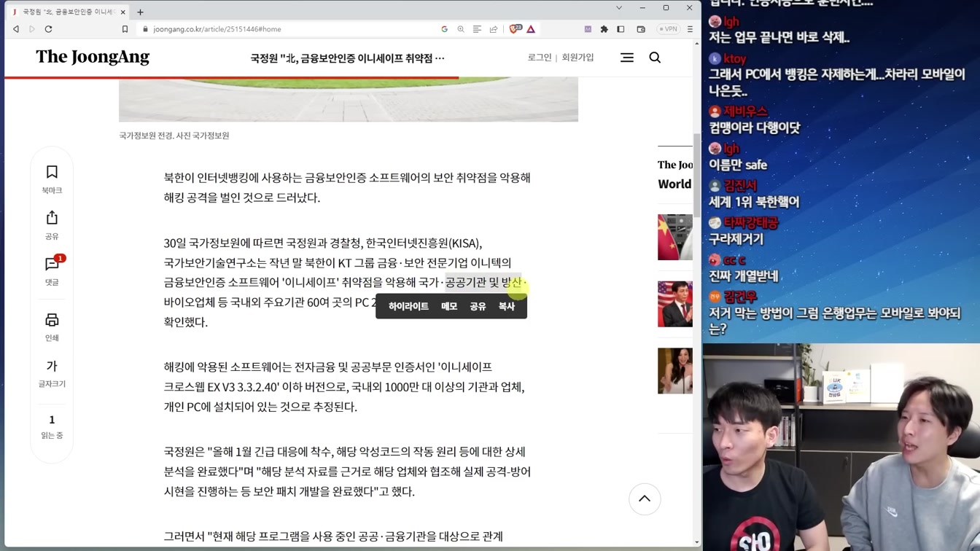
Task: Open the woman thumbnail article in sidebar
Action: [x=675, y=371]
